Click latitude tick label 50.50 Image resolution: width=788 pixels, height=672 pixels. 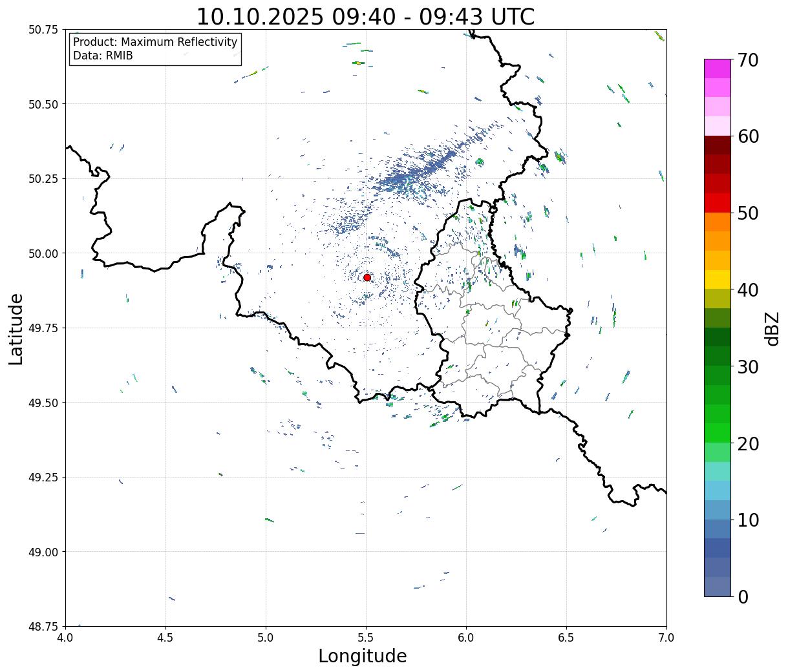(x=43, y=104)
